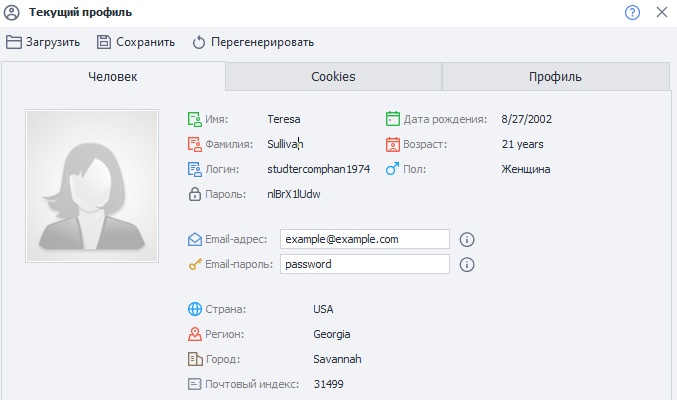Click the Email-адрес input field
This screenshot has height=400, width=677.
(364, 240)
